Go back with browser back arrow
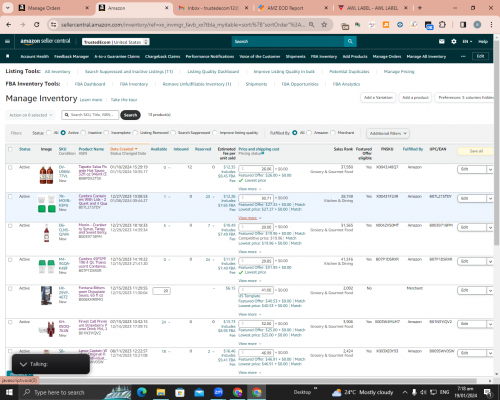This screenshot has width=500, height=400. pyautogui.click(x=9, y=25)
